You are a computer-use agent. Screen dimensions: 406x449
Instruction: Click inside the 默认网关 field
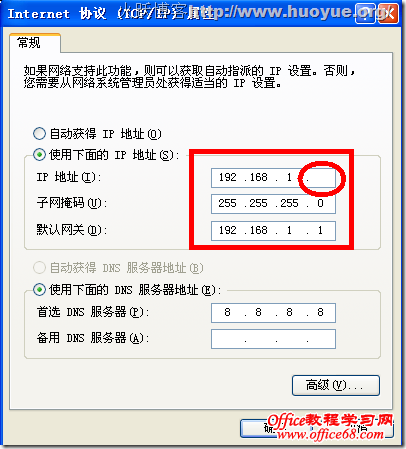pos(273,231)
